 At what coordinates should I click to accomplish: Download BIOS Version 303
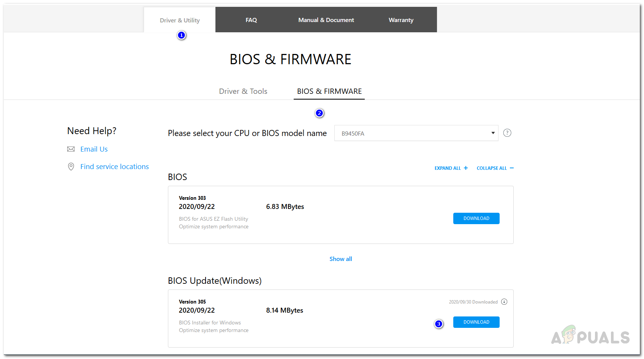pos(476,218)
